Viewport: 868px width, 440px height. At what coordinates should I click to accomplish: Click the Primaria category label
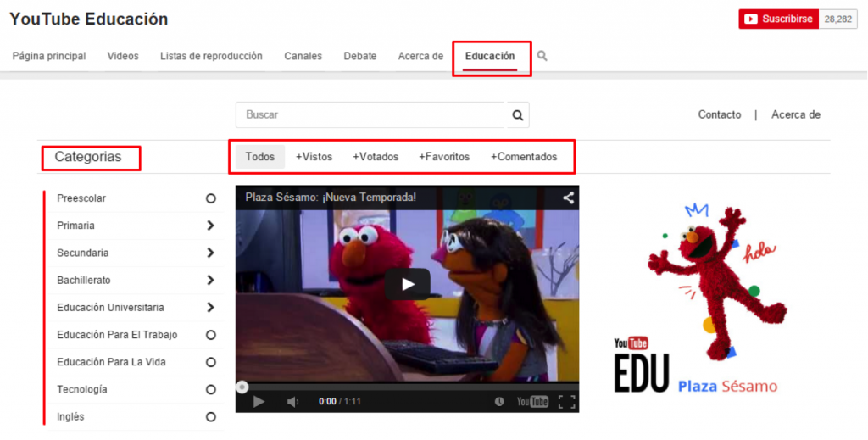coord(75,226)
